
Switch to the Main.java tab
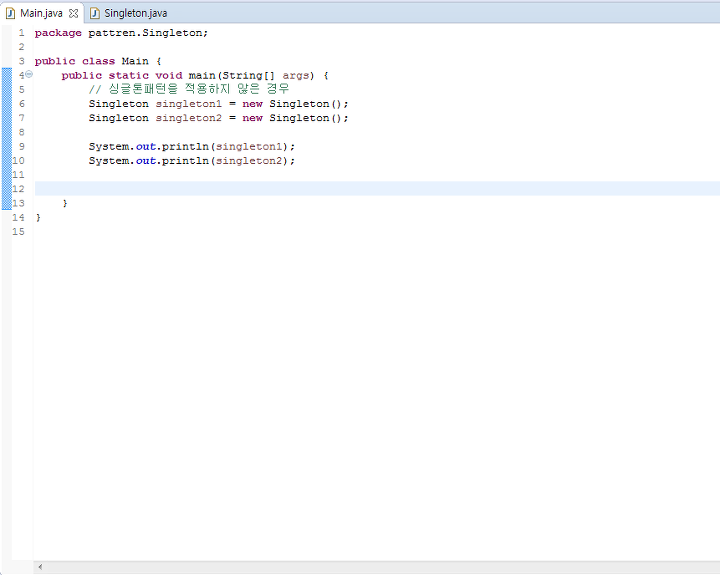point(41,13)
